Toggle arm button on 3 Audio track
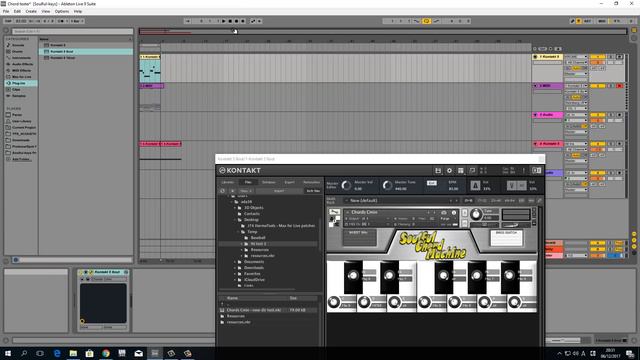Viewport: 640px width, 360px height. [x=620, y=115]
